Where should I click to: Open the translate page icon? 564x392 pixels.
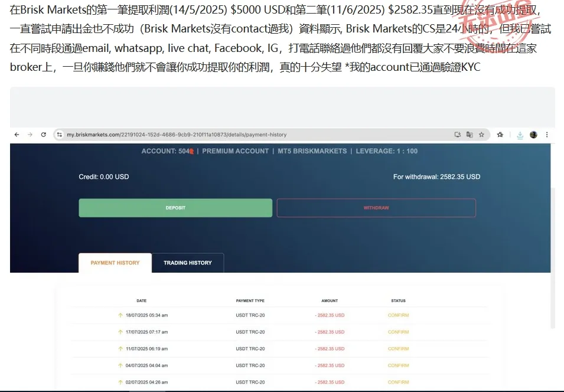tap(470, 135)
